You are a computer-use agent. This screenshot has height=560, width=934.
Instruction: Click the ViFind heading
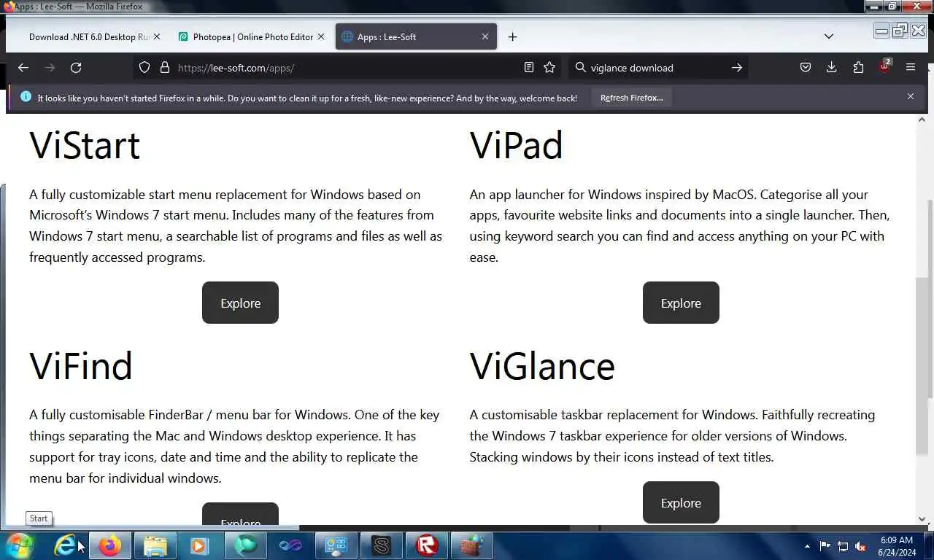tap(81, 366)
